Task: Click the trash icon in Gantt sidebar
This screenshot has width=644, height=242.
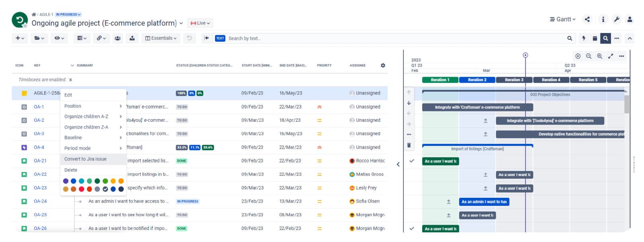Action: 409,145
